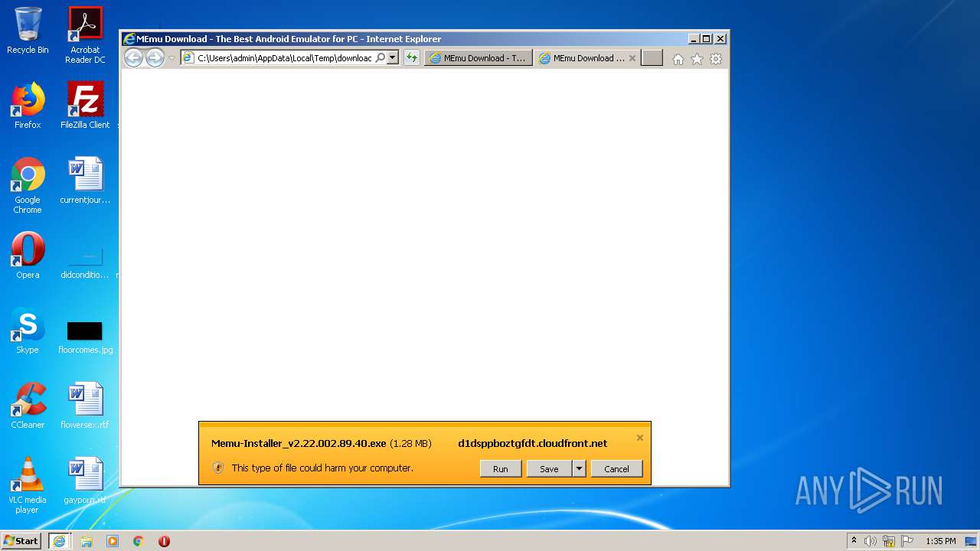
Task: Open the Windows Start menu
Action: [x=21, y=540]
